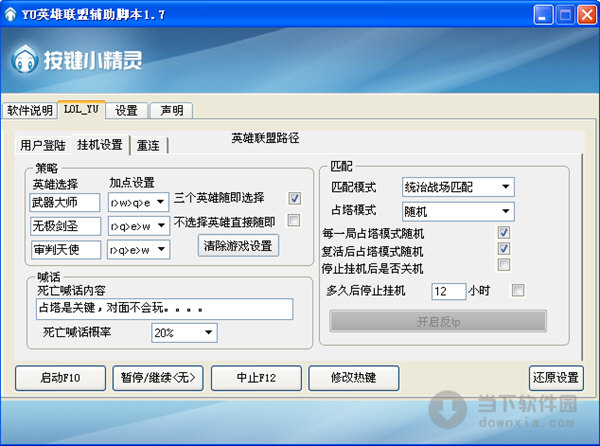Select the LOL_YU tab
Viewport: 600px width, 446px height.
(81, 110)
